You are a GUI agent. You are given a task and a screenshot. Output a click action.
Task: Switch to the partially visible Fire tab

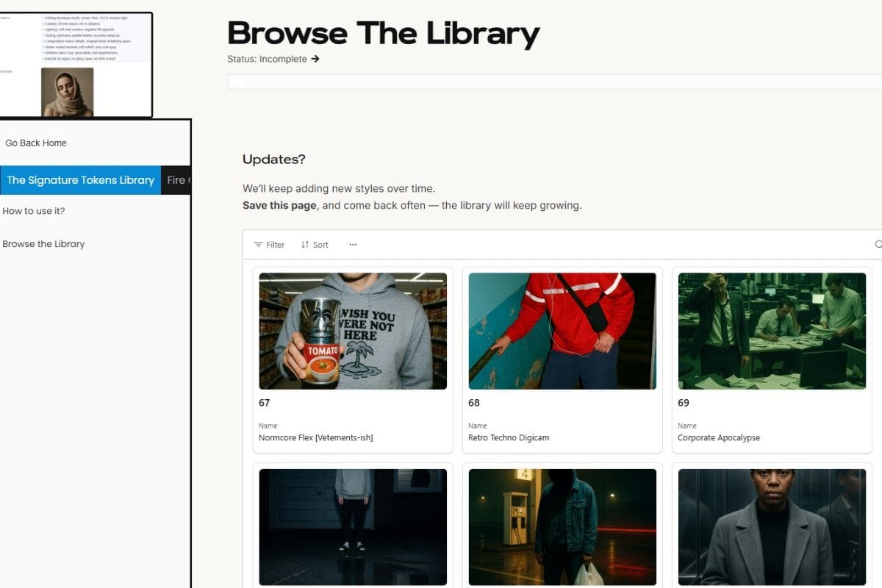point(176,180)
